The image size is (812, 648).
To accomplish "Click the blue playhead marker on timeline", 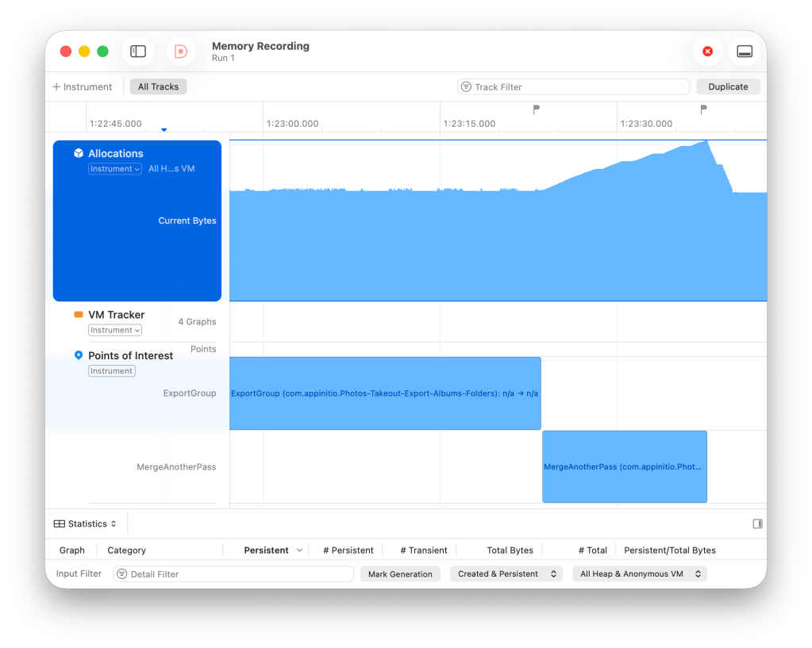I will (x=164, y=129).
